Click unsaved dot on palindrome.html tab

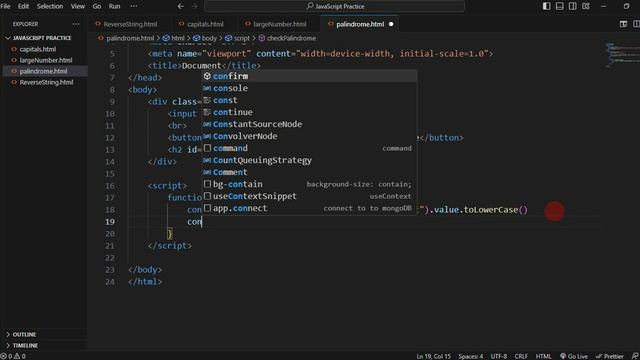pos(391,24)
